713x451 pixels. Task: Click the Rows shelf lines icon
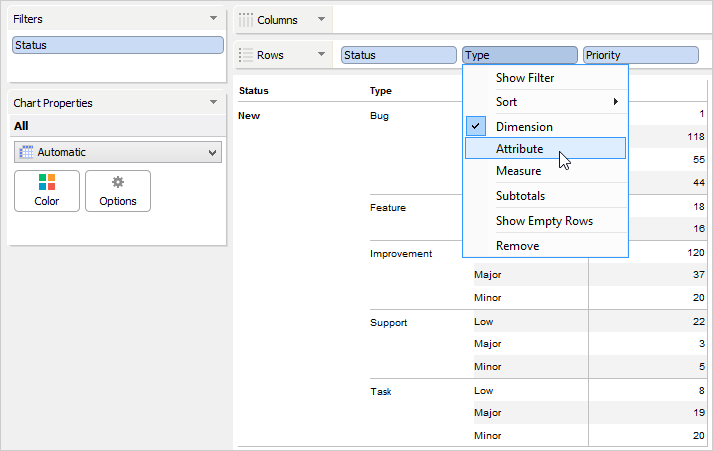(246, 55)
